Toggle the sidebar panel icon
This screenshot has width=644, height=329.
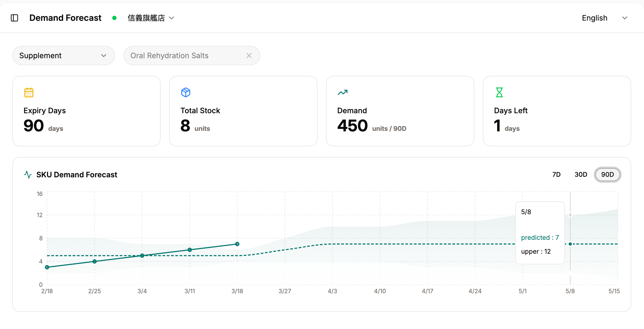coord(14,18)
